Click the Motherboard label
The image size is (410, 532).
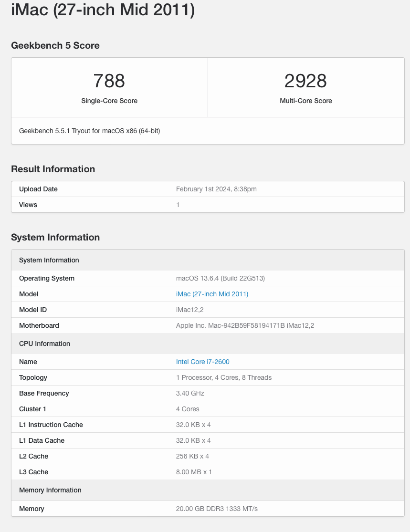[39, 326]
